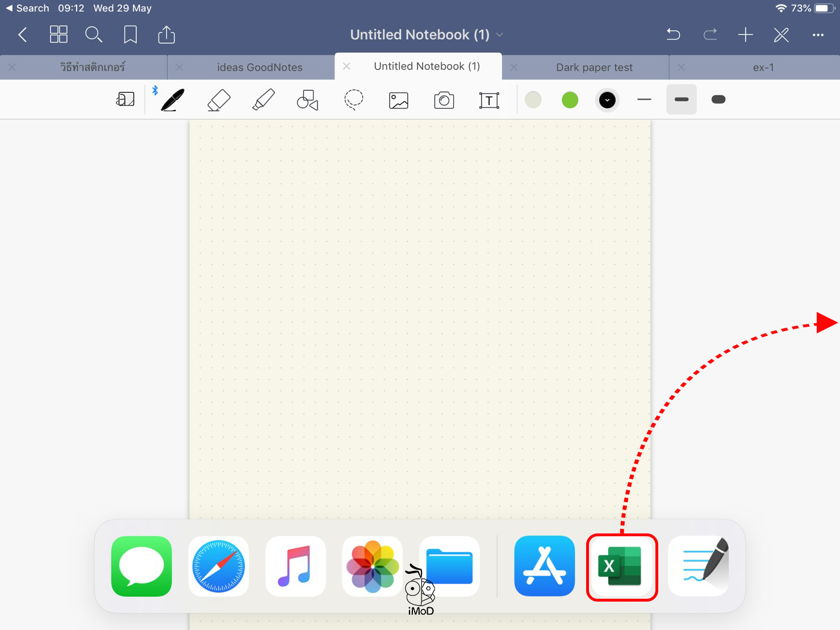Go back to Search app
Image resolution: width=840 pixels, height=630 pixels.
[27, 9]
